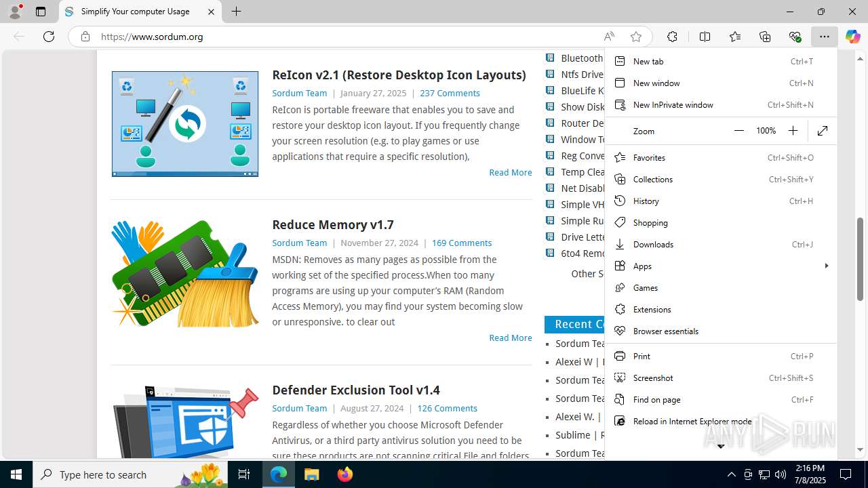Screen dimensions: 868x488
Task: Open Task View on the taskbar
Action: click(244, 474)
